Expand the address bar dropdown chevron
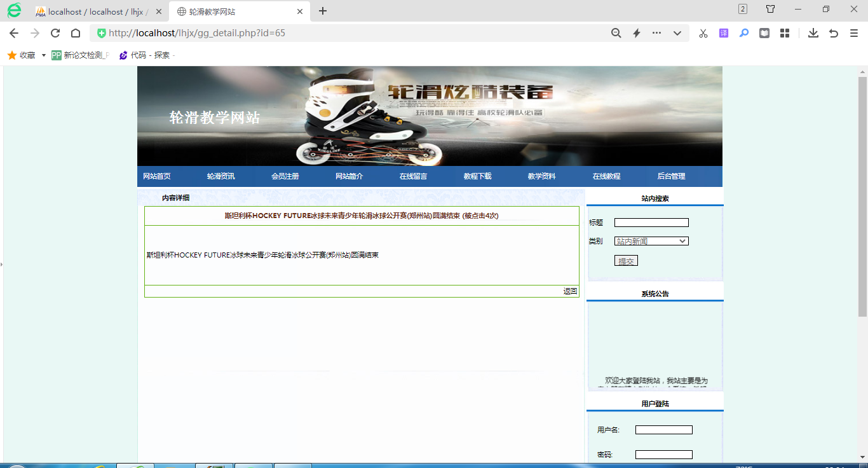 677,33
